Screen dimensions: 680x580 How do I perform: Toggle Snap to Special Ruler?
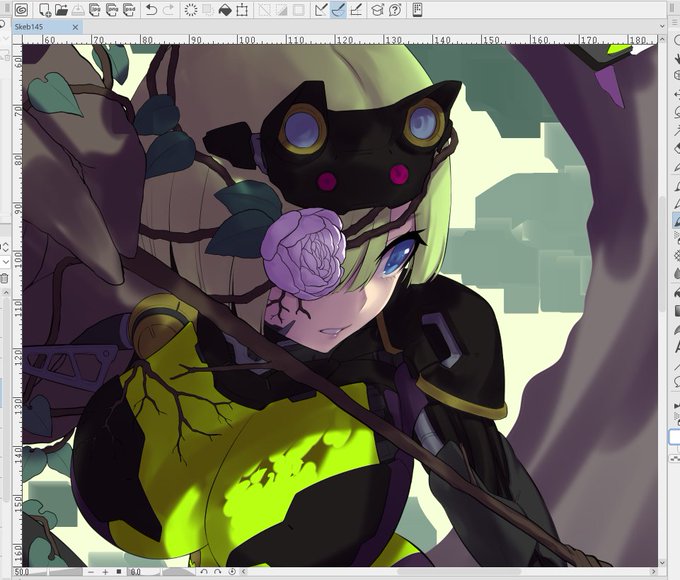click(x=338, y=10)
